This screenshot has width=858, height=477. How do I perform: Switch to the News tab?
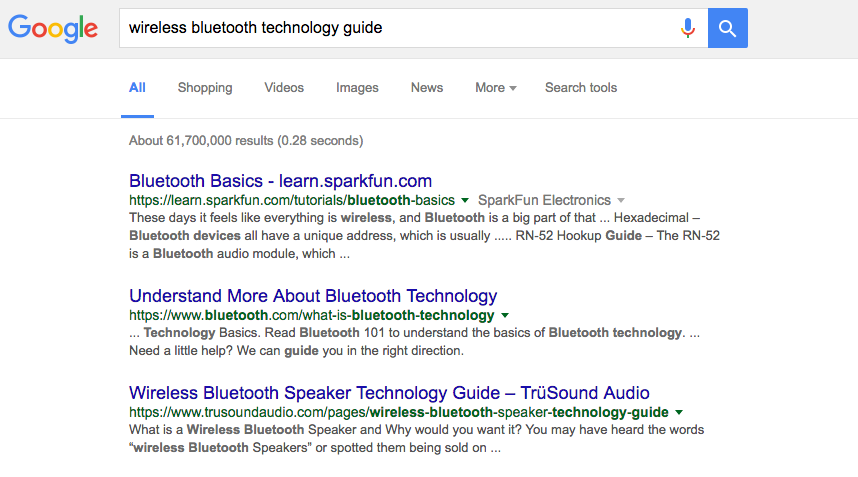tap(427, 88)
